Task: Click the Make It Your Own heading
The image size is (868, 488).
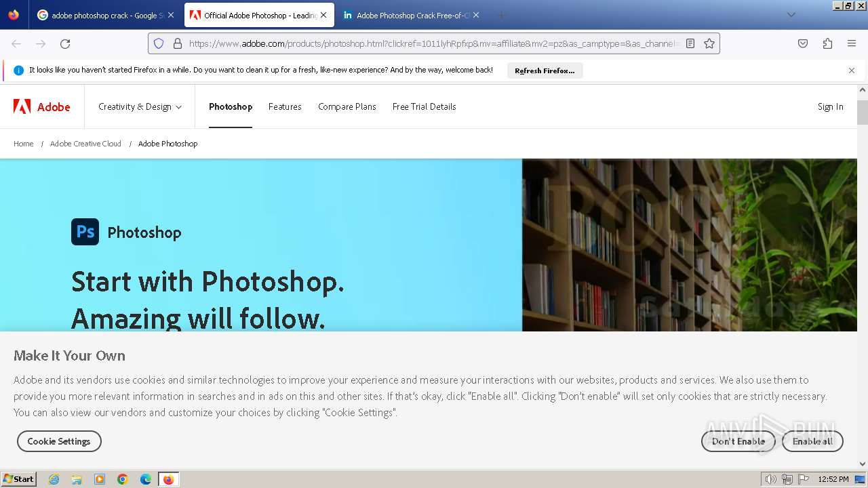Action: coord(69,356)
